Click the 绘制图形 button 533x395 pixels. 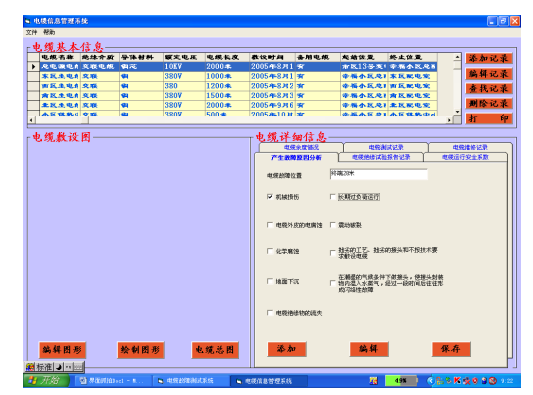click(140, 350)
